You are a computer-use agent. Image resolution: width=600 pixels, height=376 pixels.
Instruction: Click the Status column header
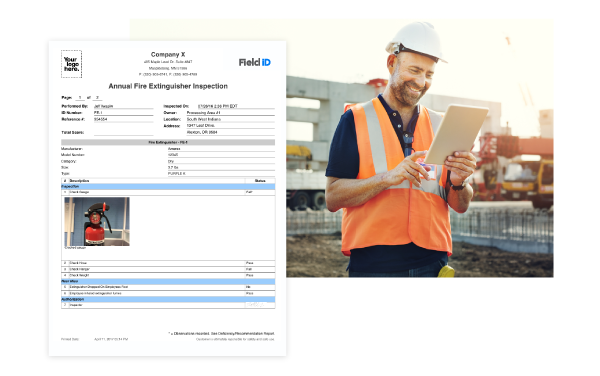(x=260, y=181)
